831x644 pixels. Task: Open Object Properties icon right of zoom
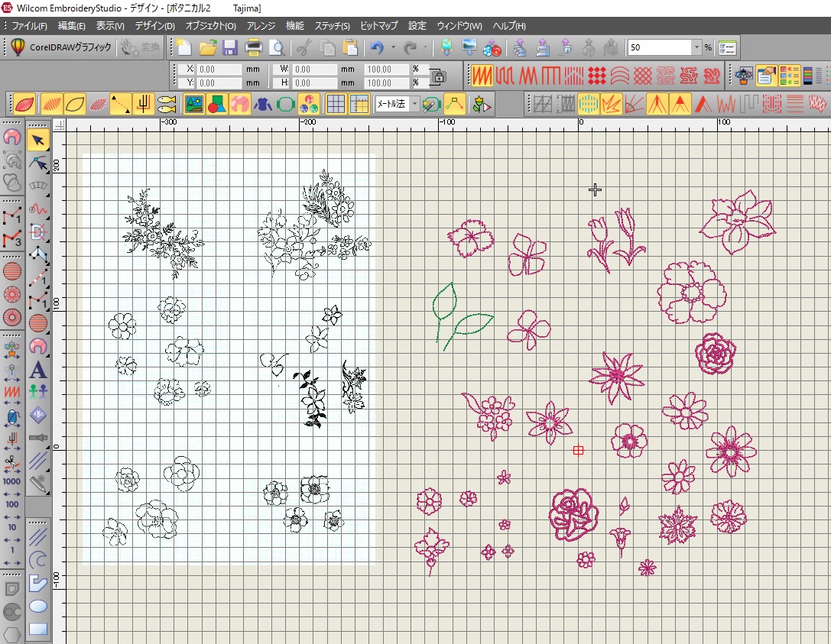pyautogui.click(x=728, y=47)
